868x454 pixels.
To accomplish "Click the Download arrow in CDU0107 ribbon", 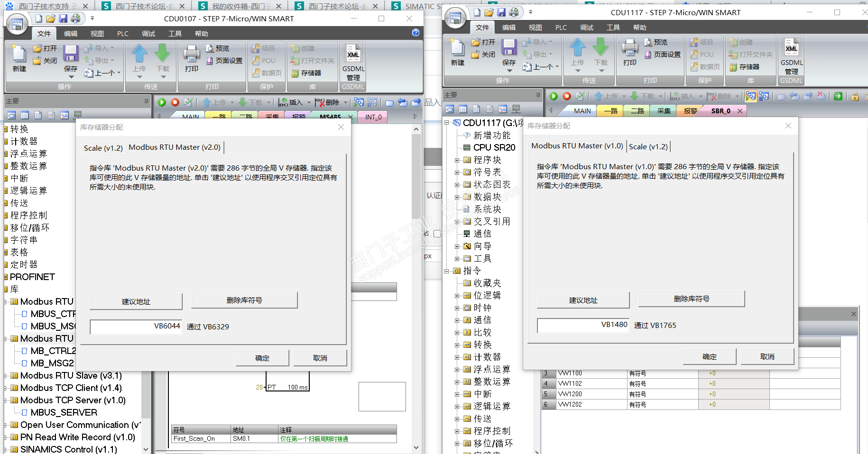I will point(162,54).
